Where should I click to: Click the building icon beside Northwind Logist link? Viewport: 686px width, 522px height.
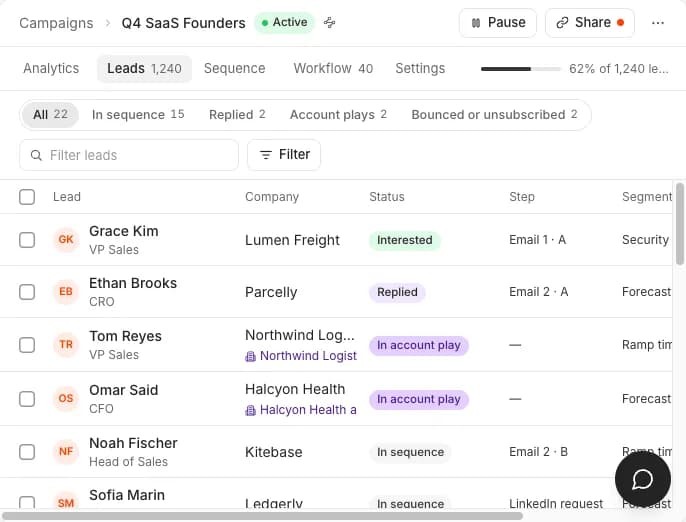pyautogui.click(x=250, y=357)
